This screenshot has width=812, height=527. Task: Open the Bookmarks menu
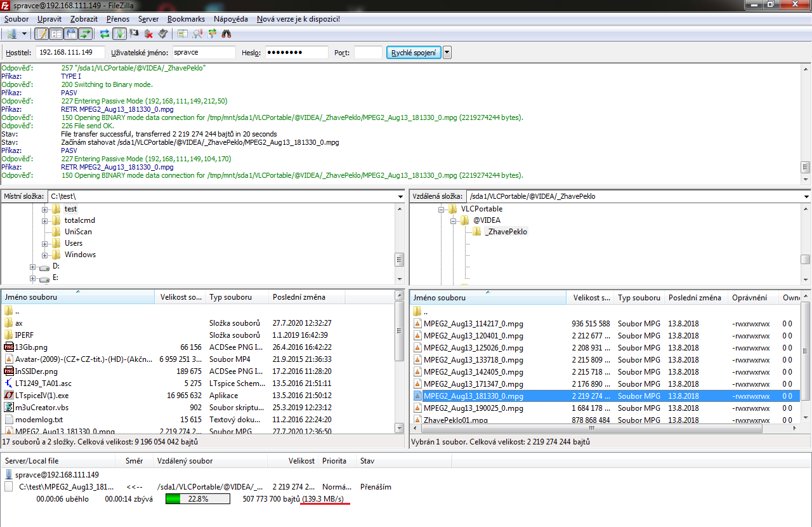pyautogui.click(x=186, y=19)
